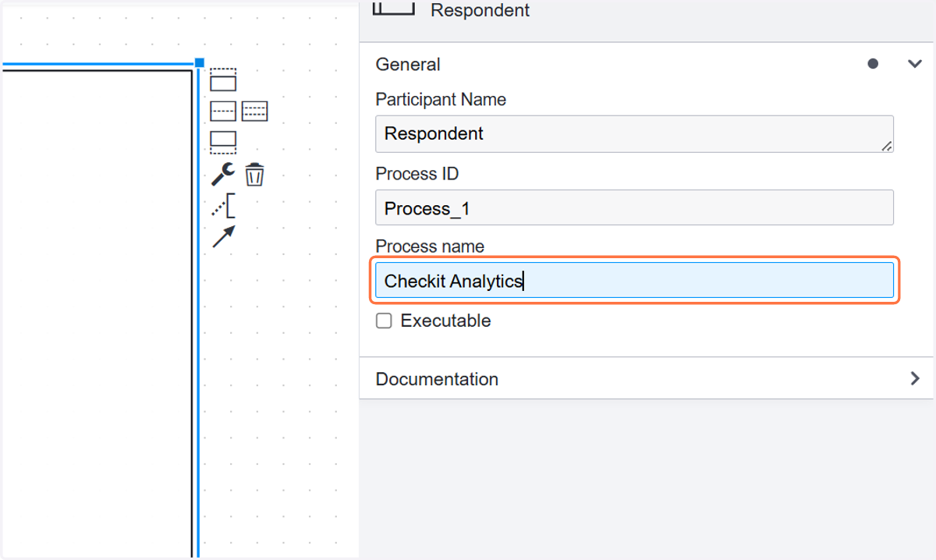Grab the Participant Name textarea resize grip
The image size is (936, 560).
point(887,146)
